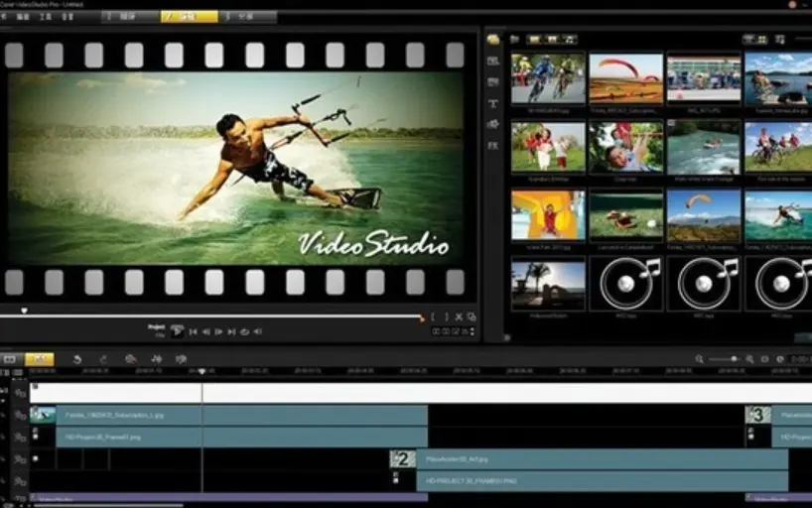Image resolution: width=812 pixels, height=508 pixels.
Task: Set the mark-out bracket point
Action: tap(446, 317)
